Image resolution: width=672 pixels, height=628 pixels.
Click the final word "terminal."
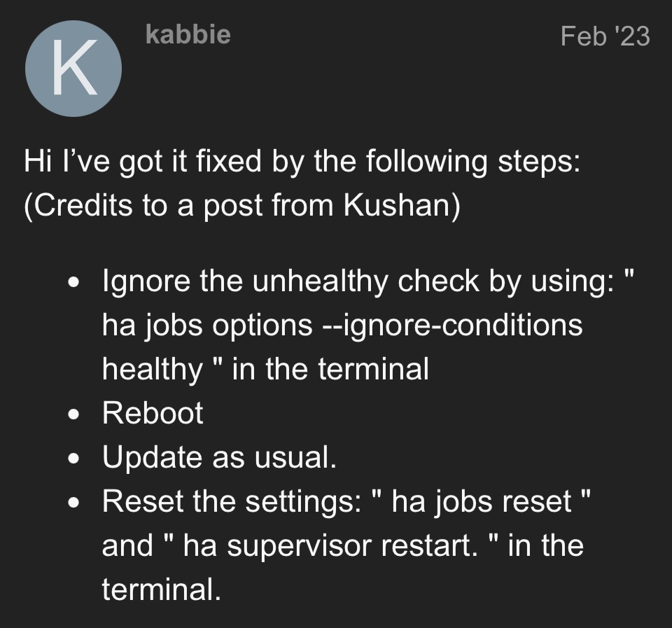(162, 589)
